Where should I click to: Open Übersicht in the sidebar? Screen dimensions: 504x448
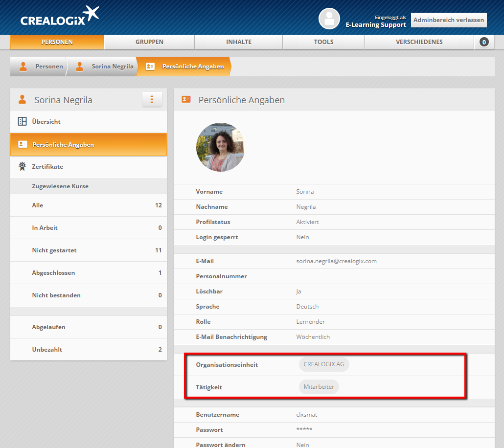click(89, 122)
